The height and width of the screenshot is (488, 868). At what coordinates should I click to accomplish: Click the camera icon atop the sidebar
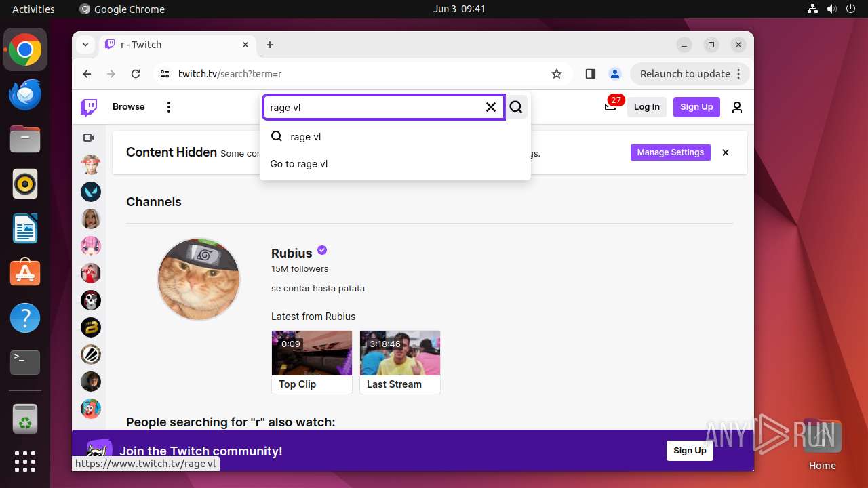(x=89, y=138)
